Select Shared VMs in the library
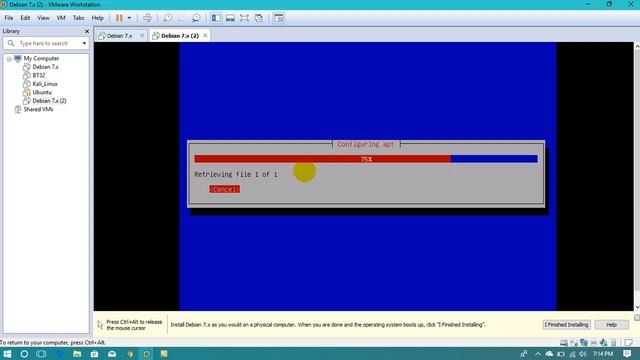This screenshot has width=640, height=360. (x=38, y=109)
